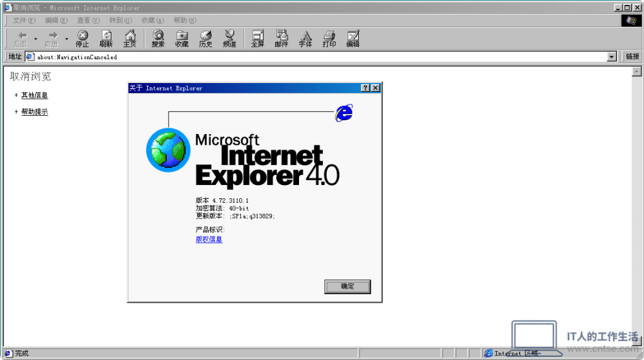644x360 pixels.
Task: Open the 频道 channels toolbar icon
Action: tap(230, 39)
